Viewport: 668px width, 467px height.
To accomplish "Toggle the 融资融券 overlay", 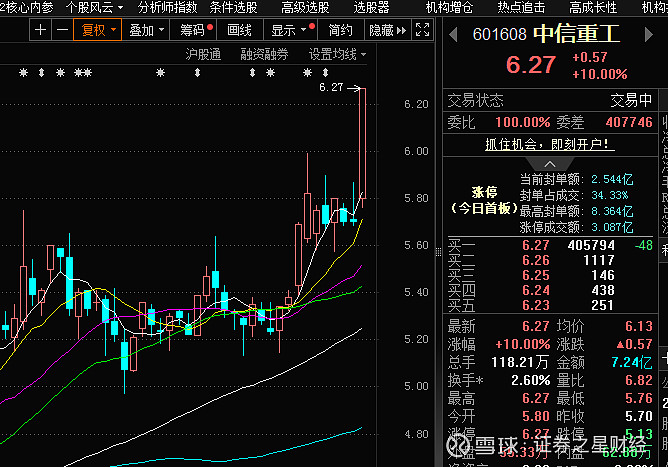I will tap(264, 54).
